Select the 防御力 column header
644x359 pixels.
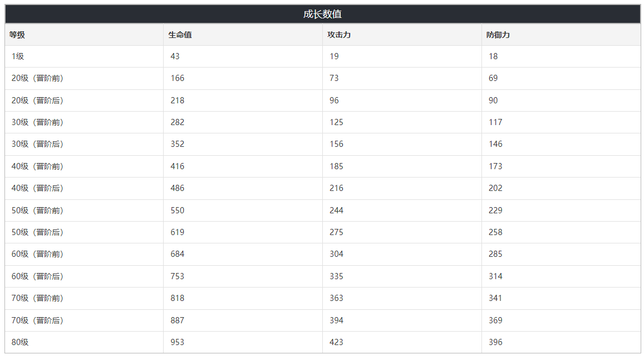(498, 35)
